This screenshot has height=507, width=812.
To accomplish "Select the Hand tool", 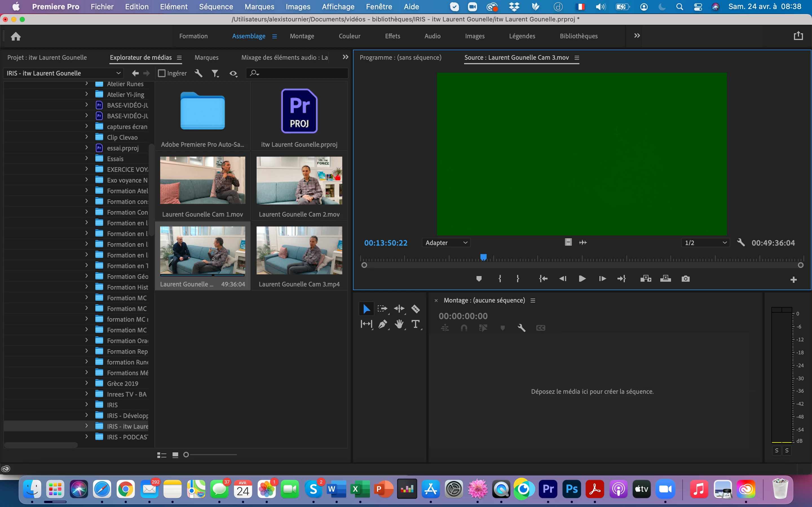I will coord(399,324).
